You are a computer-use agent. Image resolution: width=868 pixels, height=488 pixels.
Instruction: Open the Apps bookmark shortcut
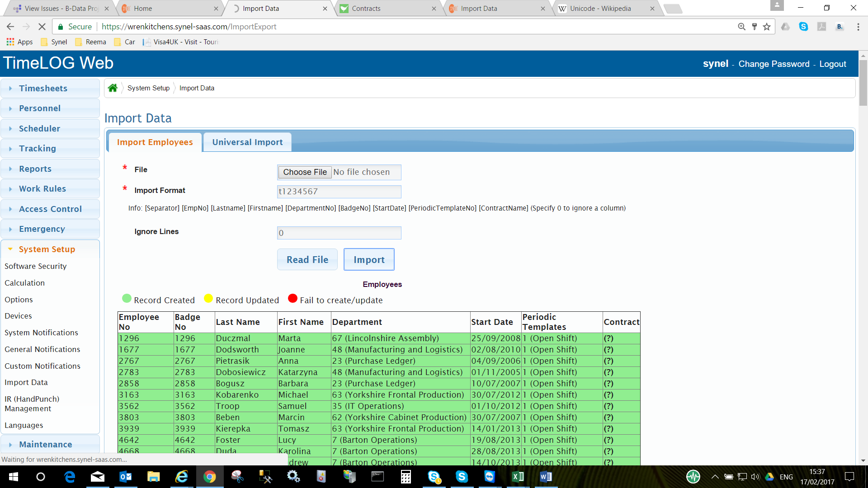click(19, 42)
